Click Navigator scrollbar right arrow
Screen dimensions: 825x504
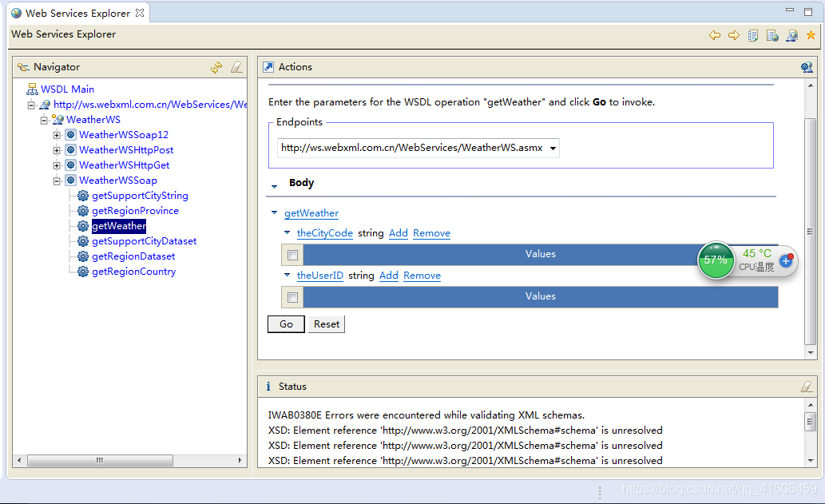point(240,460)
